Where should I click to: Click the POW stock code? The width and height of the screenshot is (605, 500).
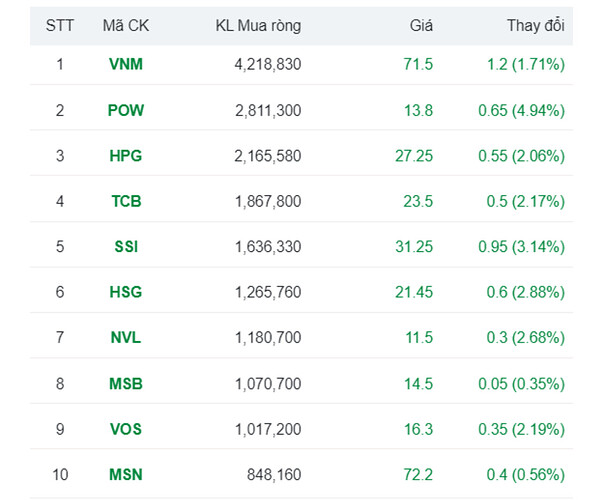tap(126, 110)
